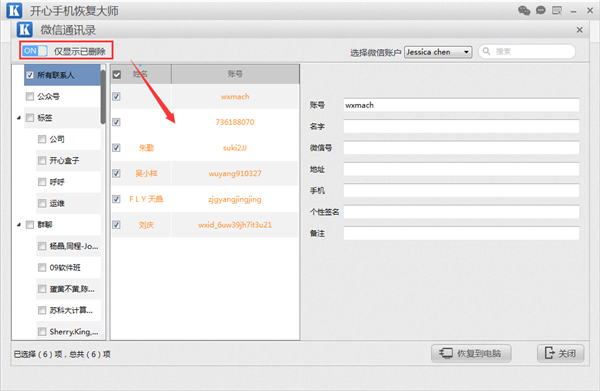
Task: Select the contact named 刘庆
Action: coord(146,225)
